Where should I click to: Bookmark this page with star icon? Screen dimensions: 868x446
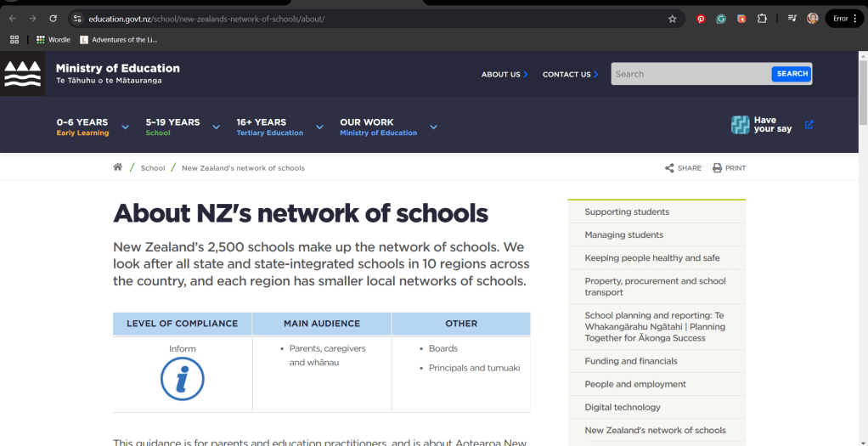point(673,19)
